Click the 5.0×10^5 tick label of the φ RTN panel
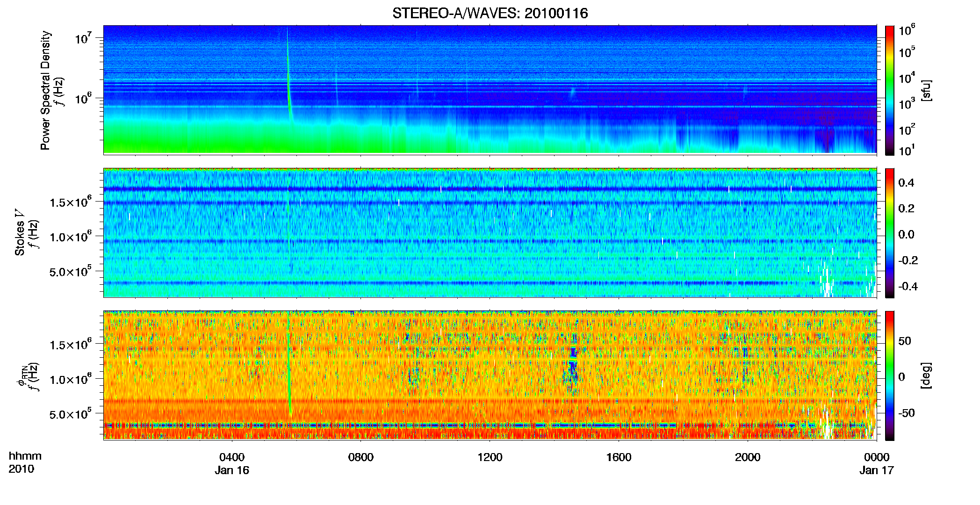Image resolution: width=980 pixels, height=505 pixels. coord(70,414)
